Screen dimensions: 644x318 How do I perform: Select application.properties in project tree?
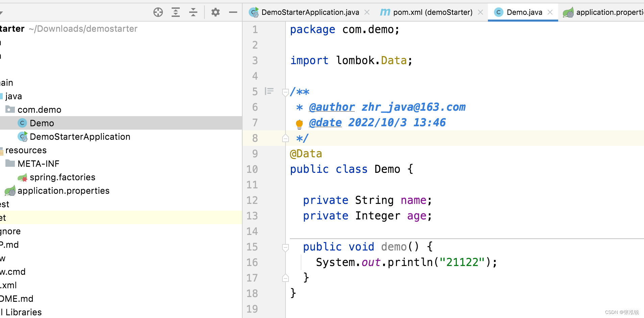click(121, 190)
